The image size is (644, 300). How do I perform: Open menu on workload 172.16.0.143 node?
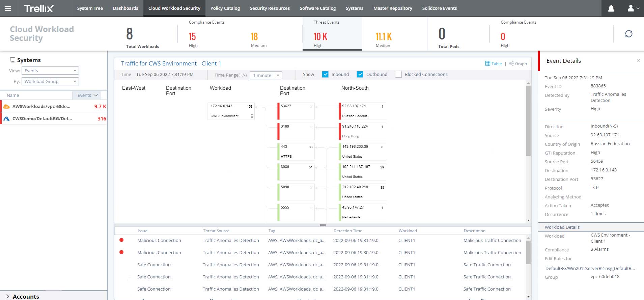pyautogui.click(x=252, y=116)
